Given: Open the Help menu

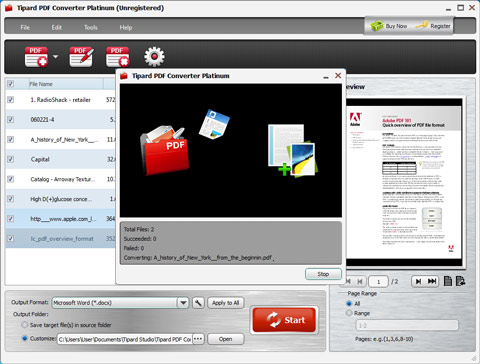Looking at the screenshot, I should pos(126,27).
